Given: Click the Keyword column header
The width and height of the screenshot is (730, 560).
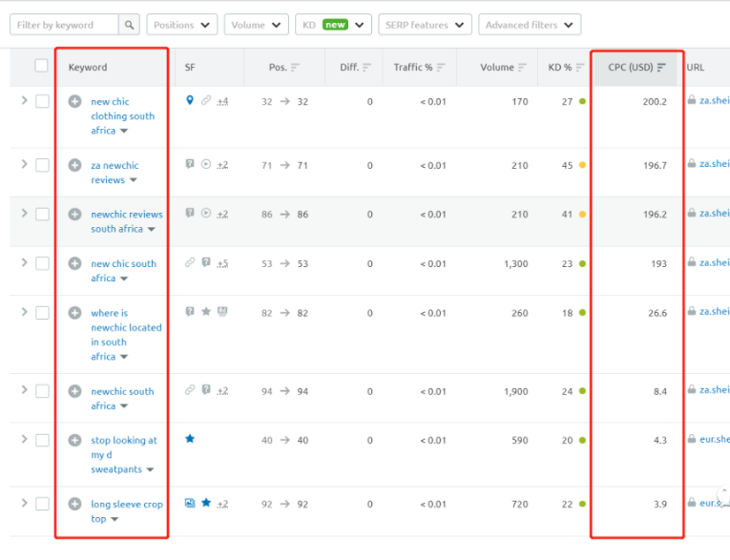Looking at the screenshot, I should click(x=88, y=68).
